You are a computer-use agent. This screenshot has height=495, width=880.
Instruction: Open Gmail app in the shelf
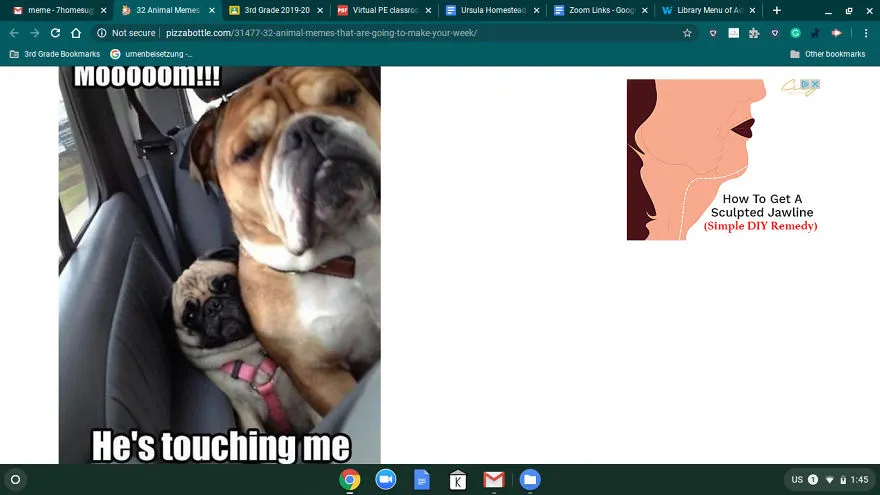(x=494, y=479)
